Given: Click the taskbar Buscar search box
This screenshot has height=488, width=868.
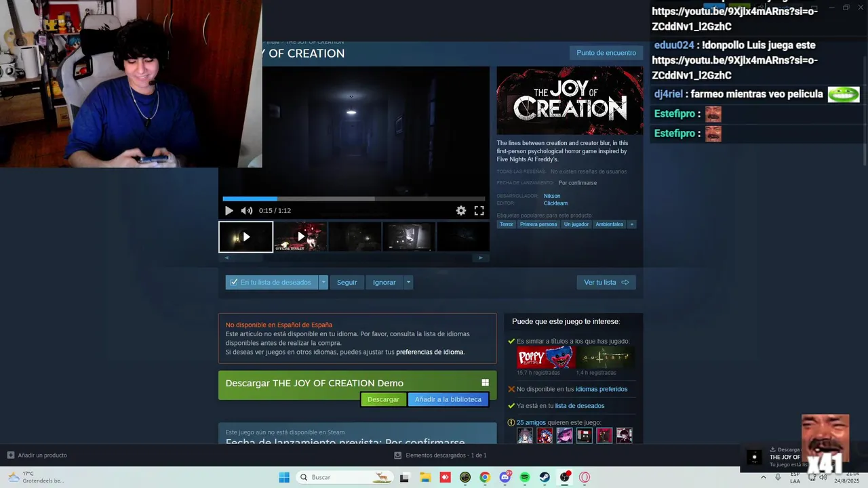Looking at the screenshot, I should (x=346, y=477).
